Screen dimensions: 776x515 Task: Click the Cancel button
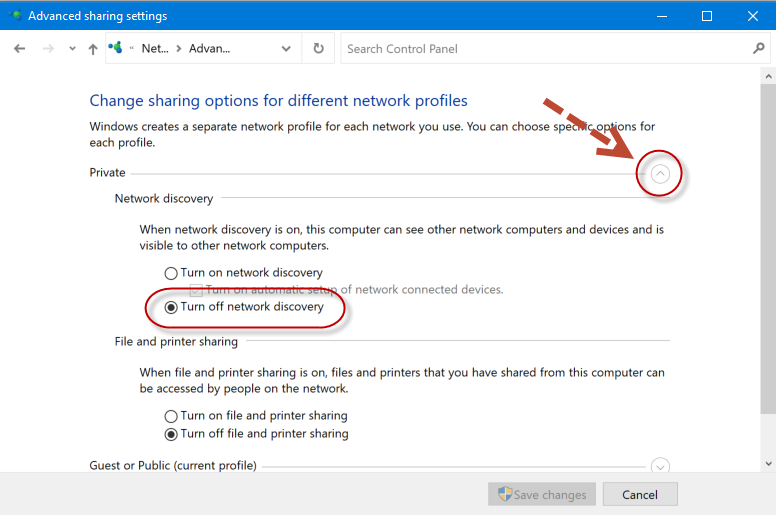639,494
